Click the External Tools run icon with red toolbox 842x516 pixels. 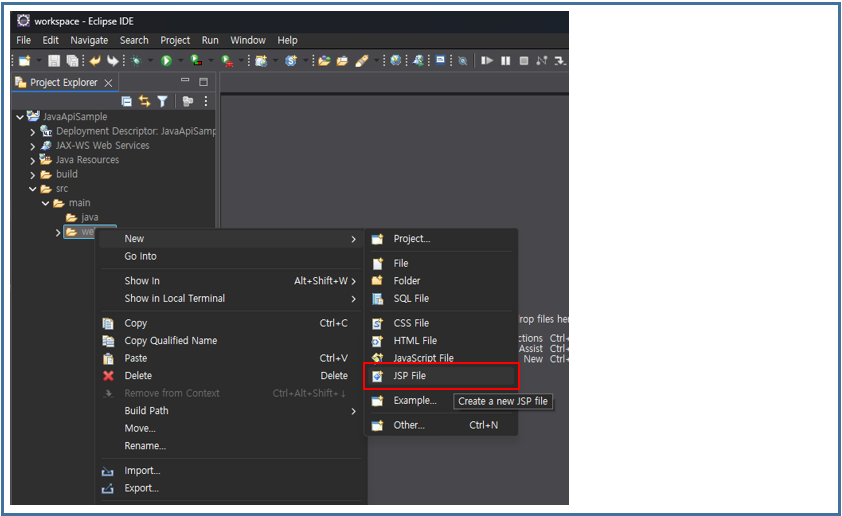[x=227, y=61]
